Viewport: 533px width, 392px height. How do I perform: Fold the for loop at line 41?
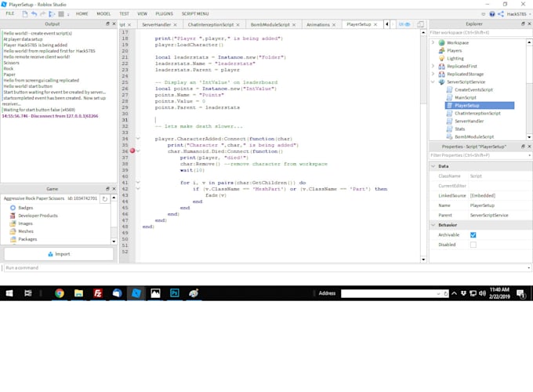tap(138, 182)
